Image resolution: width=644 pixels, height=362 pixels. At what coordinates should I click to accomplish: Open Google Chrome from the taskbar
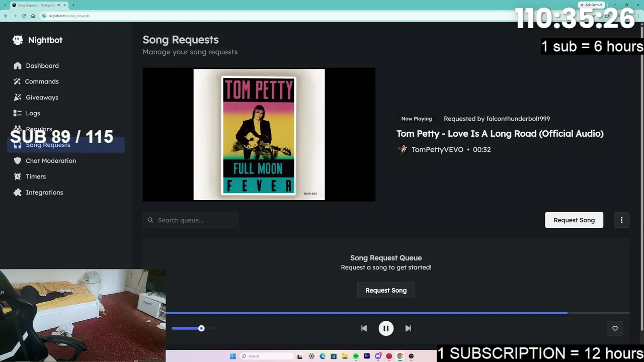[x=400, y=356]
